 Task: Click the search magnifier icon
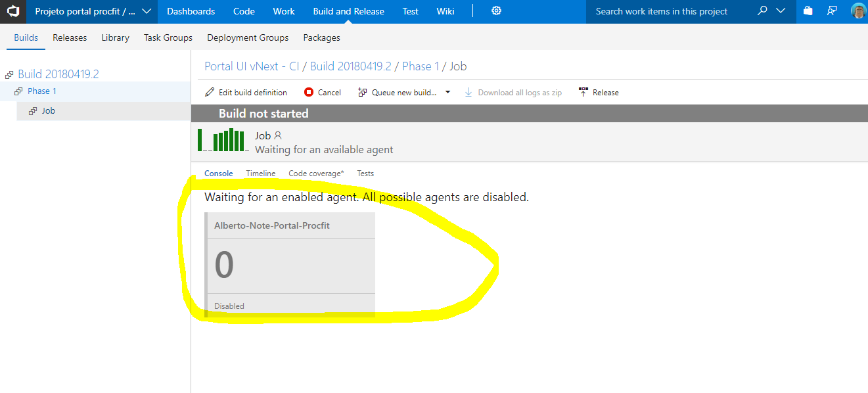pyautogui.click(x=762, y=11)
